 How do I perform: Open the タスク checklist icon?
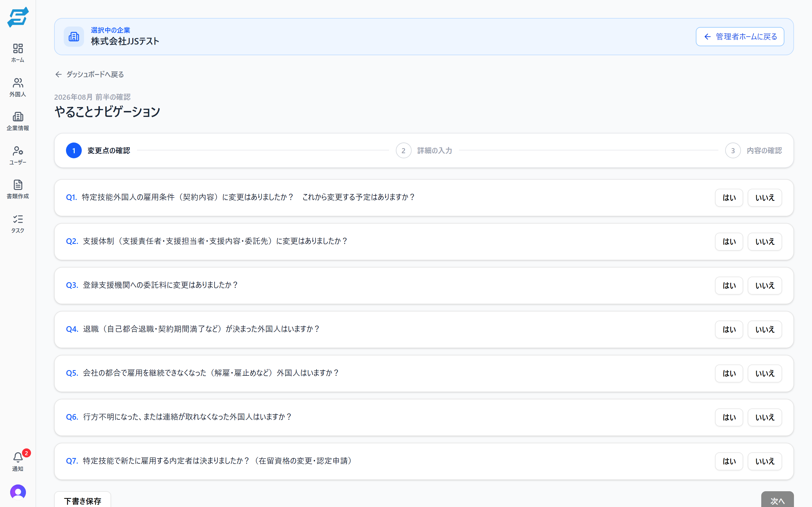point(18,224)
